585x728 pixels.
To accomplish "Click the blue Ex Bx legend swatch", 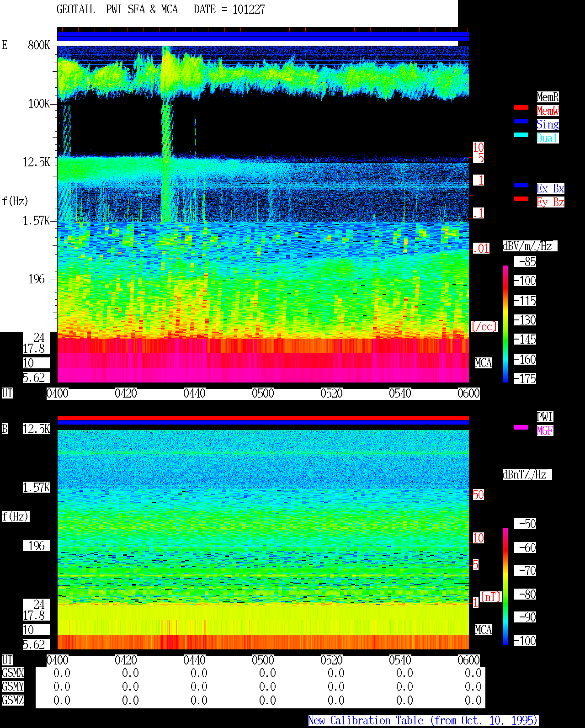I will (x=521, y=185).
